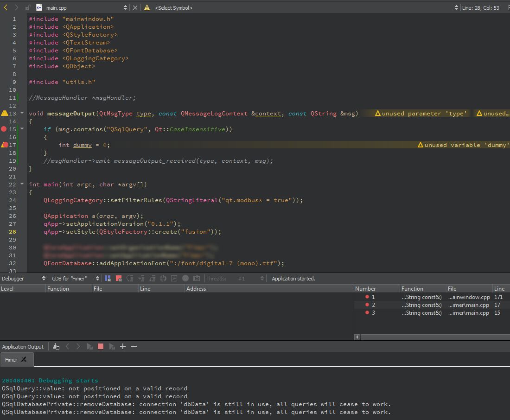Select breakpoint 2 at main.cpp line 17
The height and width of the screenshot is (420, 510).
coord(432,305)
